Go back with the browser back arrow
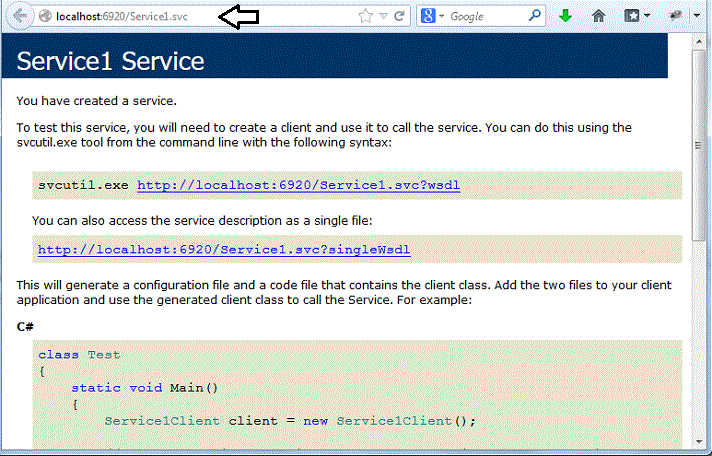712x456 pixels. pos(19,16)
